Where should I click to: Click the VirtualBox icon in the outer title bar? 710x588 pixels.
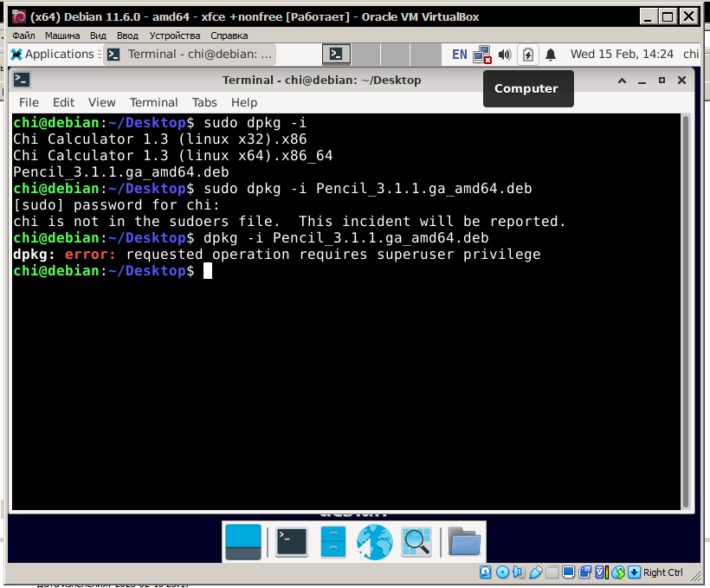19,16
